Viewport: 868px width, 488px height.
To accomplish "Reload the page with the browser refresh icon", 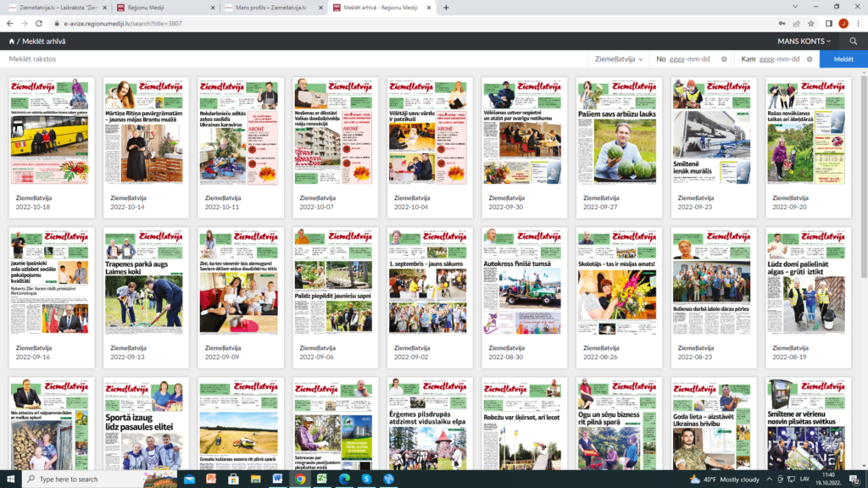I will click(38, 24).
